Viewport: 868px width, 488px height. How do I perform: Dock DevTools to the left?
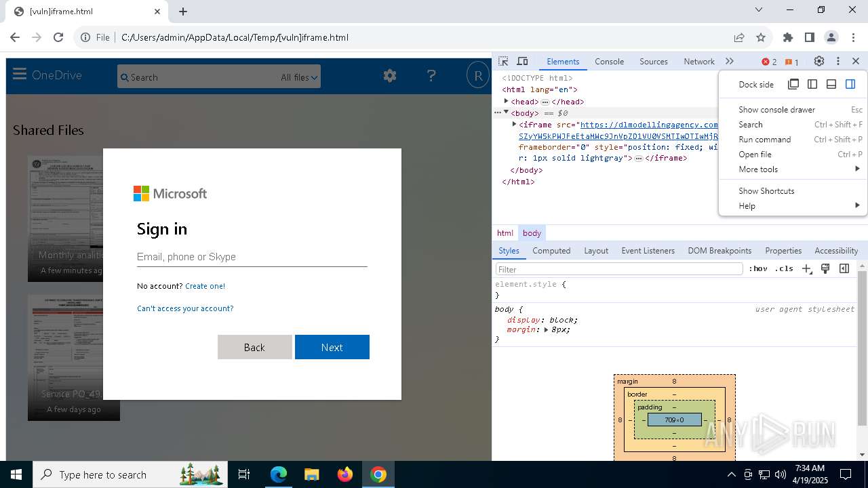pos(812,84)
